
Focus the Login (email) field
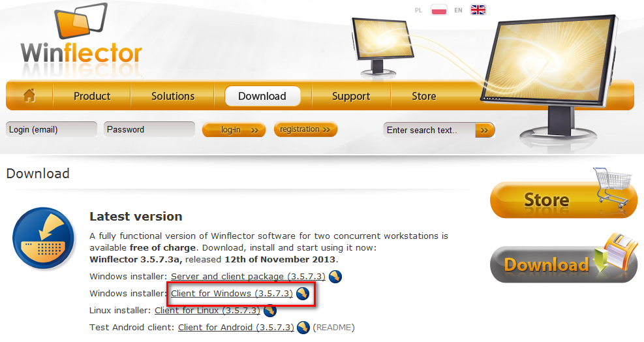pos(52,129)
